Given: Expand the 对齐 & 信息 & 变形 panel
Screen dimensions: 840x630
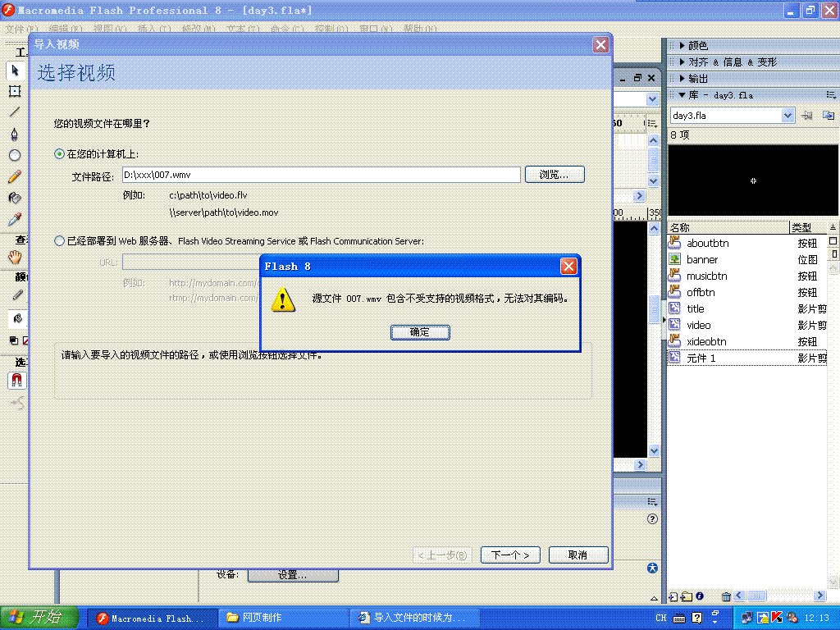Looking at the screenshot, I should [682, 62].
